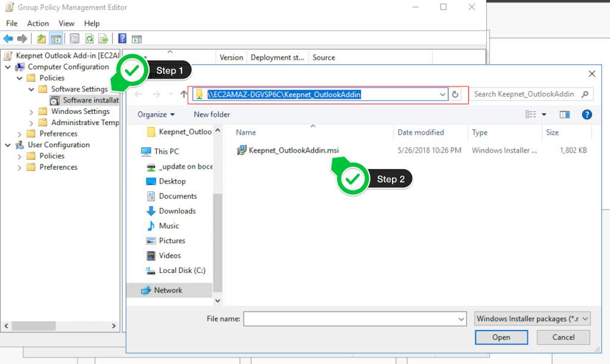Expand the Windows Settings tree node
610x364 pixels.
[x=32, y=111]
